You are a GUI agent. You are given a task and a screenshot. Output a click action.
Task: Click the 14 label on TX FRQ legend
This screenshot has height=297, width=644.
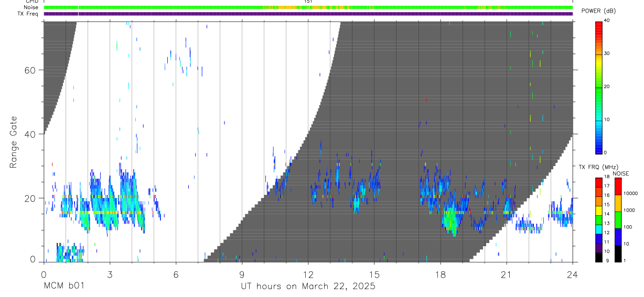(607, 214)
